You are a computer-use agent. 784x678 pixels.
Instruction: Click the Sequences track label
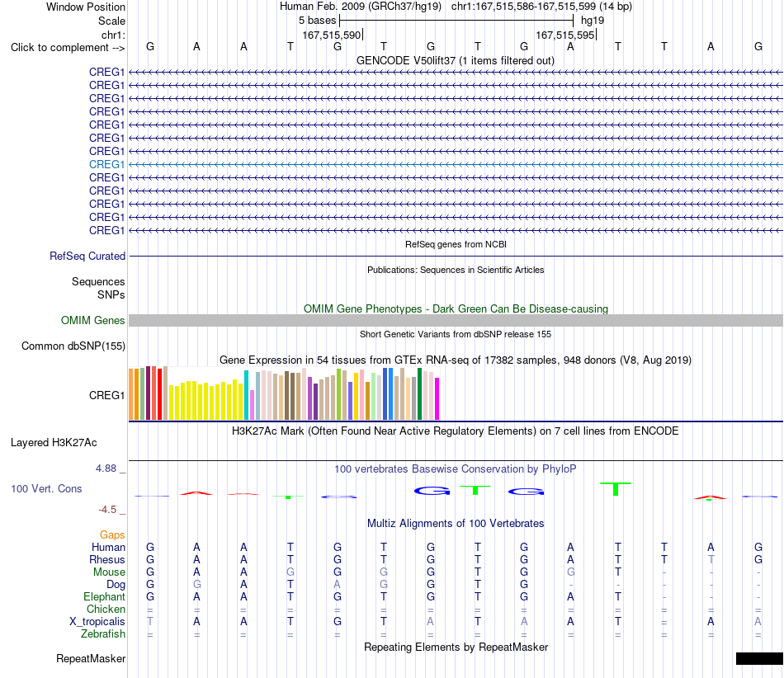point(98,282)
